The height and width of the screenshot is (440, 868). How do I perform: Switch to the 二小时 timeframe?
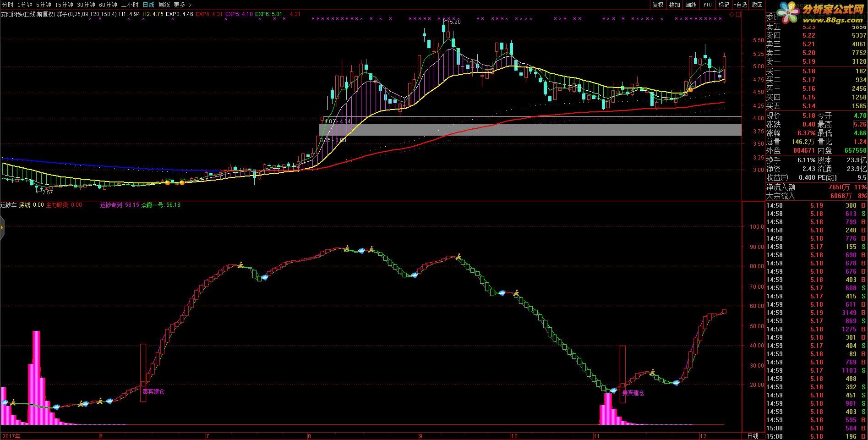(130, 5)
